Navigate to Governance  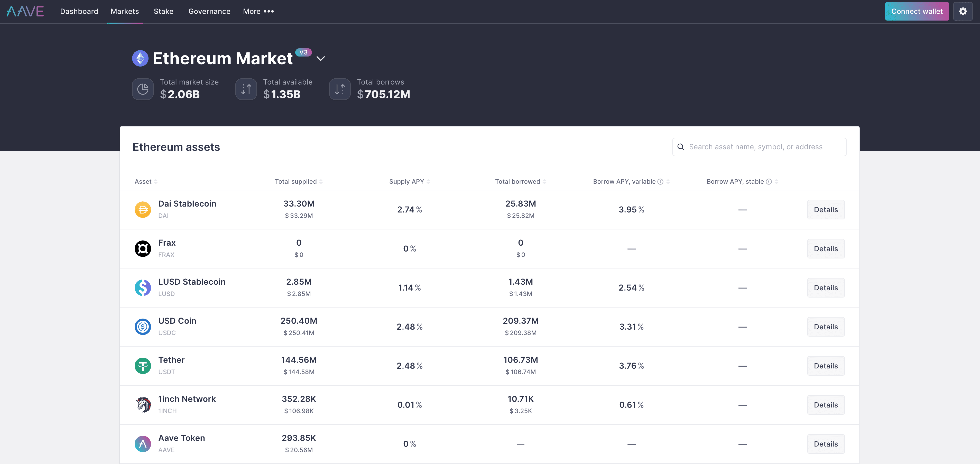[209, 11]
